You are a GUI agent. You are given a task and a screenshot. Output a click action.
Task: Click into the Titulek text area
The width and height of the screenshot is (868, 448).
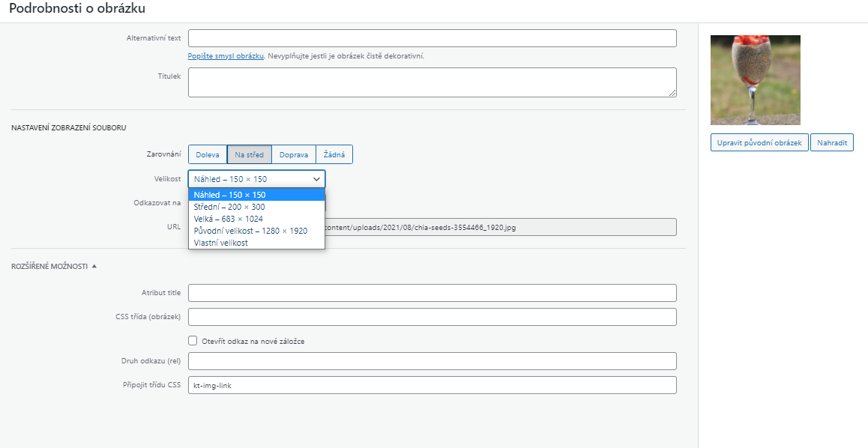[x=432, y=82]
